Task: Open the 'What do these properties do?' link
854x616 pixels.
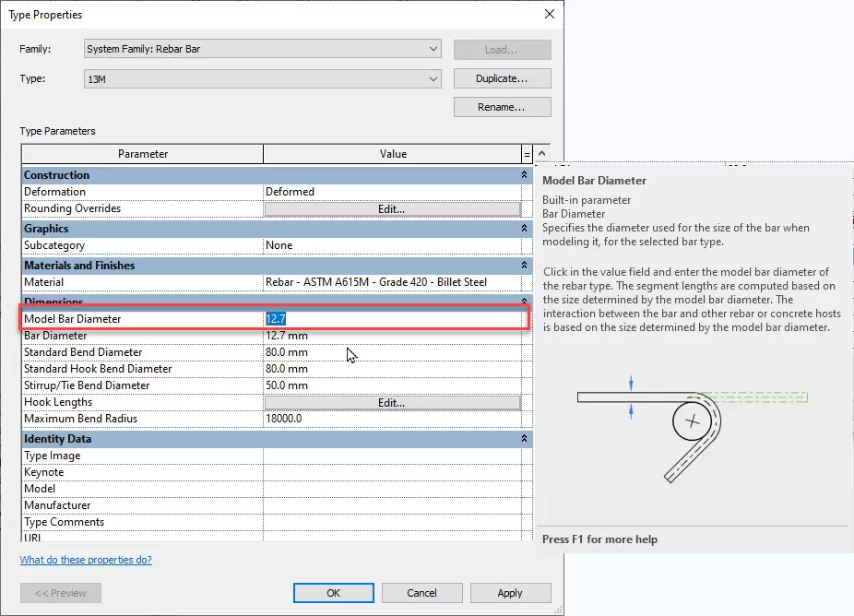Action: [86, 560]
